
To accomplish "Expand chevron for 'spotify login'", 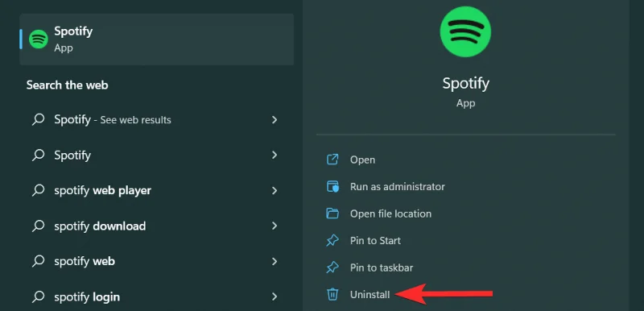I will pyautogui.click(x=275, y=296).
